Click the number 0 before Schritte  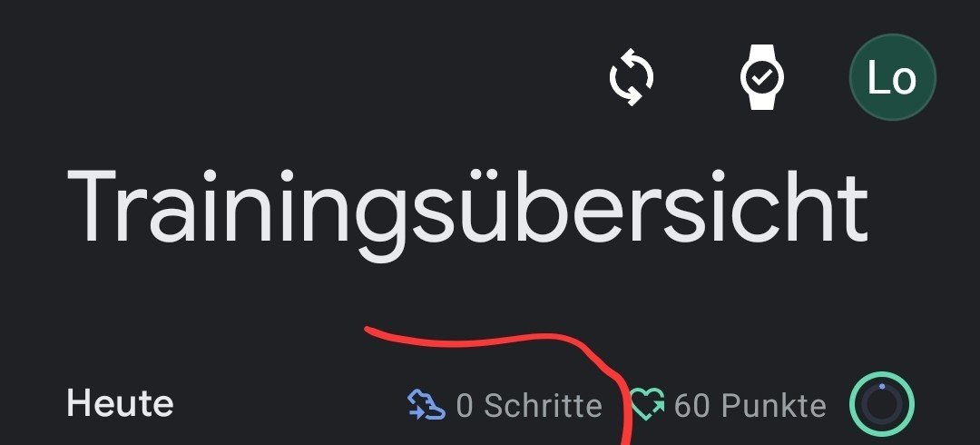point(465,406)
